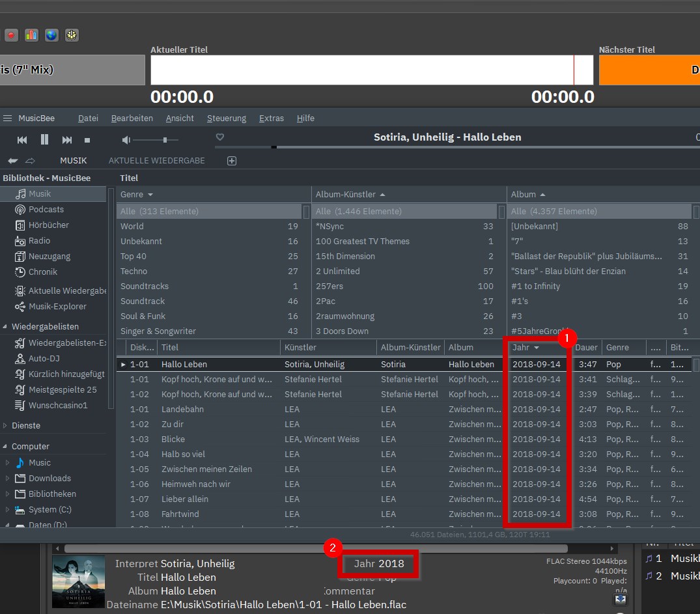Viewport: 700px width, 614px height.
Task: Add new tab with plus icon
Action: tap(232, 161)
